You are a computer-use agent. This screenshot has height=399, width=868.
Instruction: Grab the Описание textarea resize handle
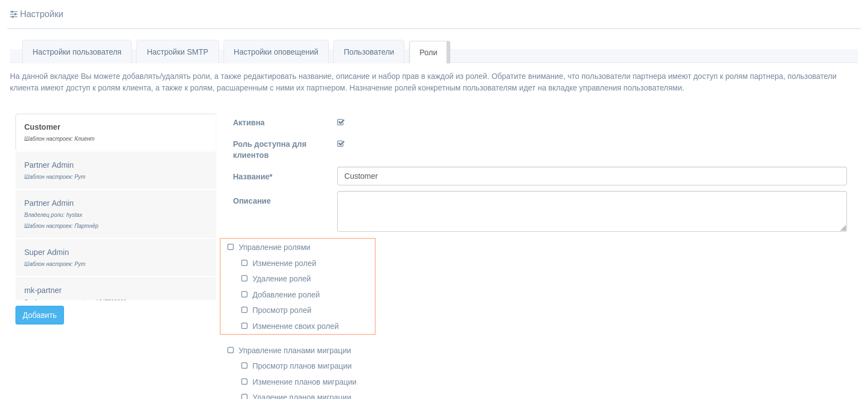[843, 228]
